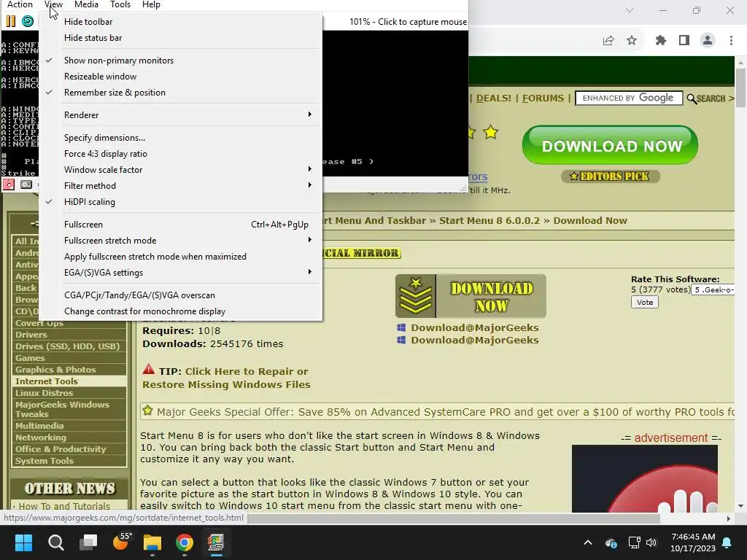This screenshot has width=747, height=560.
Task: Toggle Change contrast for monochrome display
Action: tap(181, 311)
